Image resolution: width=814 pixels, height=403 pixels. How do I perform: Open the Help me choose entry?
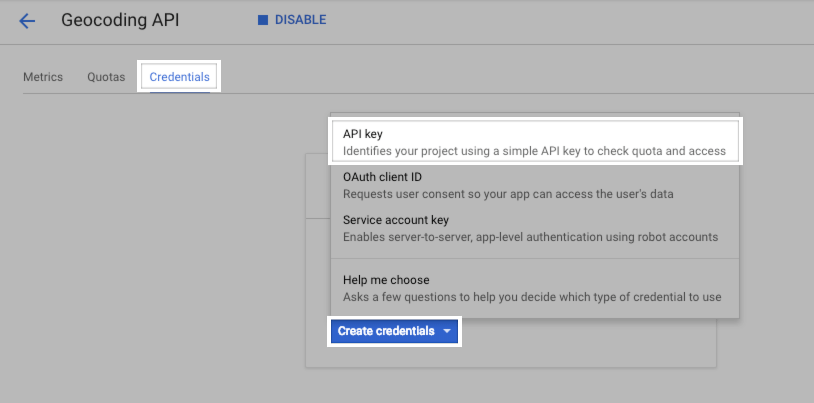point(386,280)
